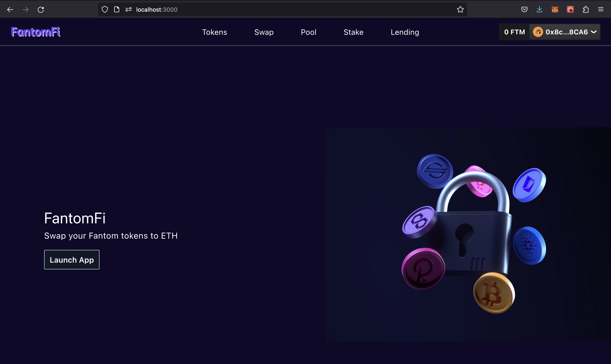Open the Pocket save icon

(x=524, y=10)
